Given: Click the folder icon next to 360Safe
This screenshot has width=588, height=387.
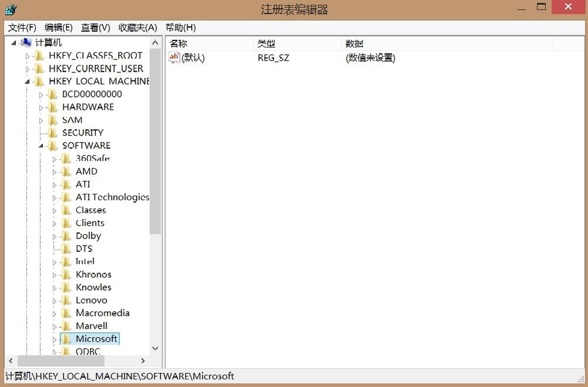Looking at the screenshot, I should click(65, 158).
